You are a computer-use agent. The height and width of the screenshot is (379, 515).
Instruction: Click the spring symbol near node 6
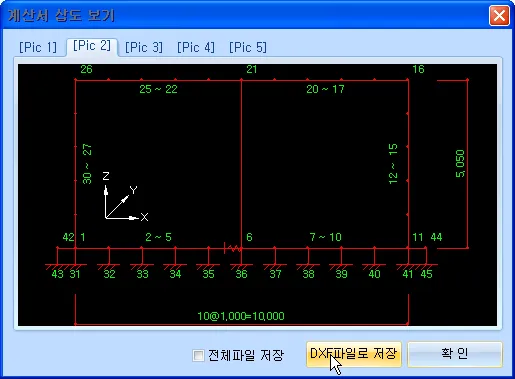click(232, 248)
